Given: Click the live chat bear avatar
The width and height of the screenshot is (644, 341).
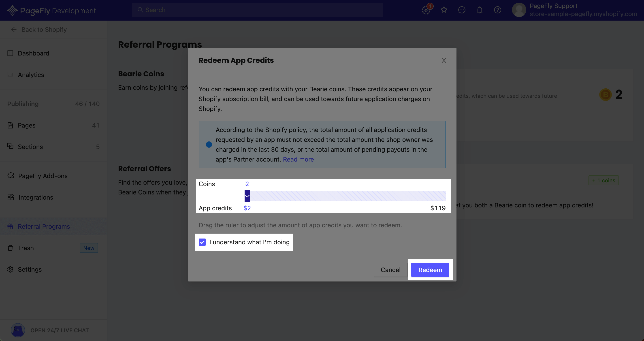Looking at the screenshot, I should (18, 330).
